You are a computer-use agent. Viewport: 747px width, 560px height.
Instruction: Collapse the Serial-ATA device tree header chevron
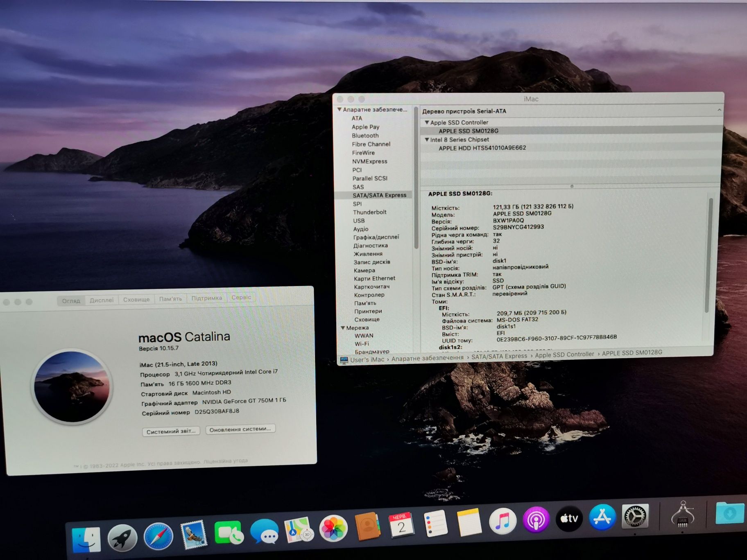point(719,110)
